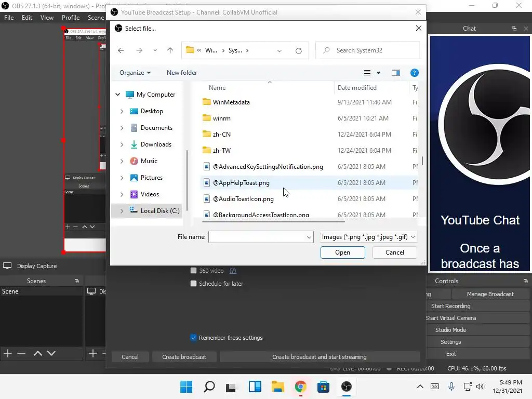Open the OBS File menu
The image size is (532, 399).
point(9,17)
